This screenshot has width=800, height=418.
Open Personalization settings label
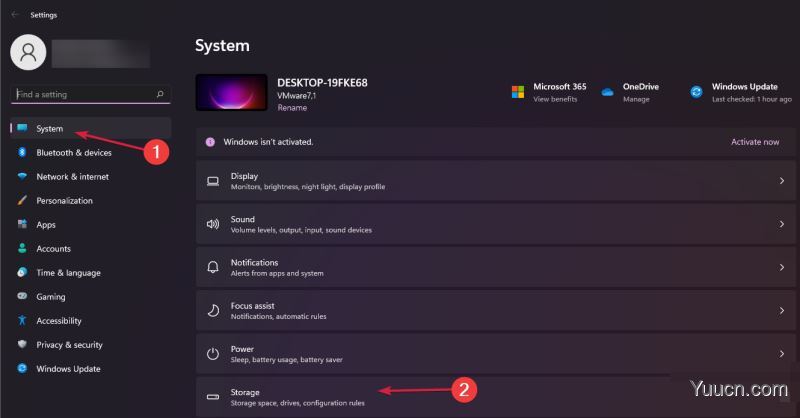click(64, 201)
